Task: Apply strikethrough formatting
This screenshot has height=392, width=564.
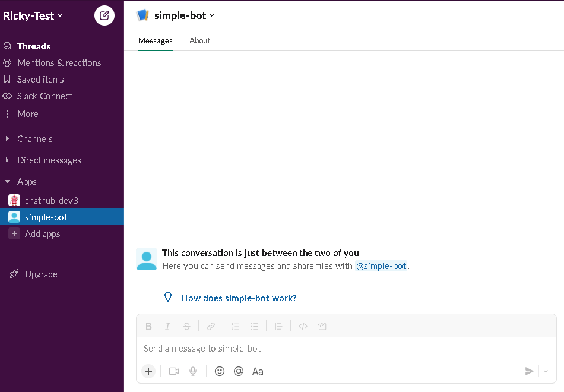Action: pos(186,325)
